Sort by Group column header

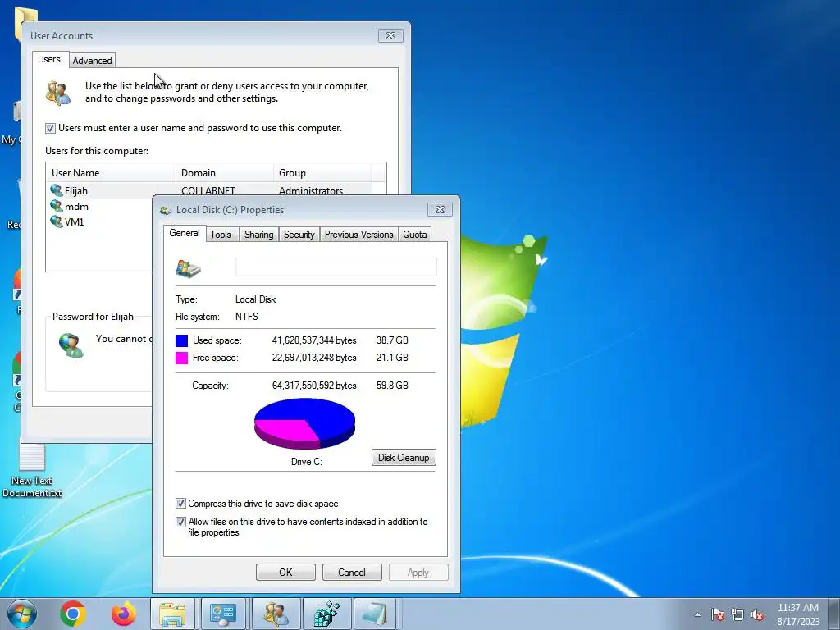coord(322,173)
